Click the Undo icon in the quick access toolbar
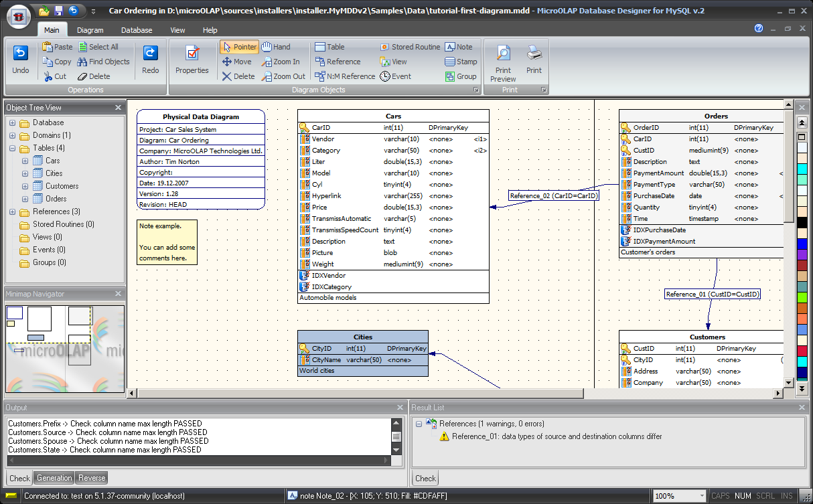The image size is (813, 504). click(x=74, y=11)
